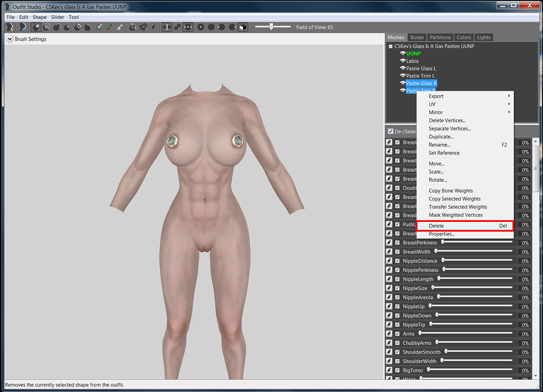Toggle the X-mirror symmetry icon
Image resolution: width=543 pixels, height=392 pixels.
[x=167, y=27]
